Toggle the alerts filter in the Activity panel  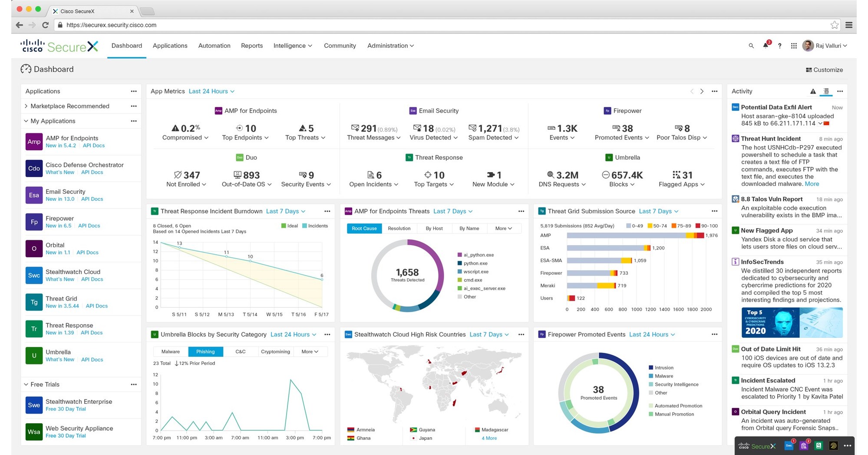[x=813, y=91]
